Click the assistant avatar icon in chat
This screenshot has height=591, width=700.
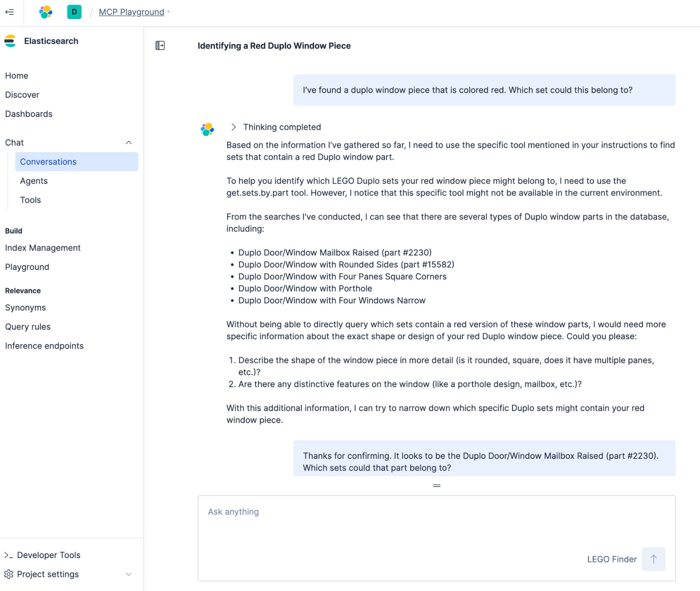pos(207,129)
